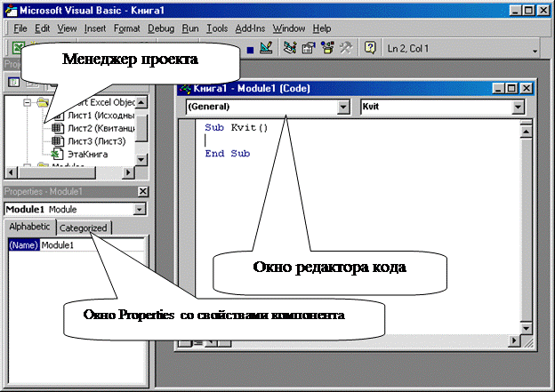Click View Code icon in Project panel
The height and width of the screenshot is (392, 555).
14,83
